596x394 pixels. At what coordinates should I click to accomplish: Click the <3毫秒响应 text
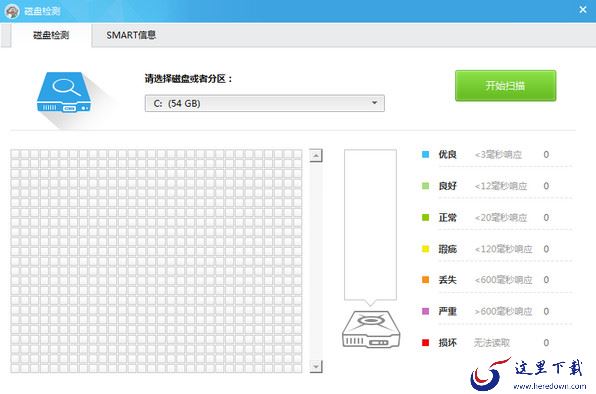point(498,155)
